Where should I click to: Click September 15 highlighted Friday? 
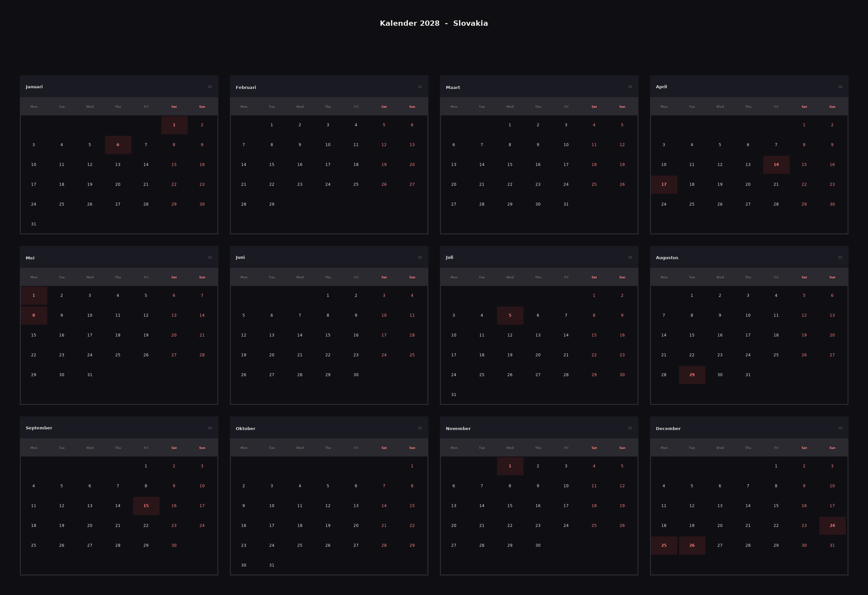tap(146, 505)
